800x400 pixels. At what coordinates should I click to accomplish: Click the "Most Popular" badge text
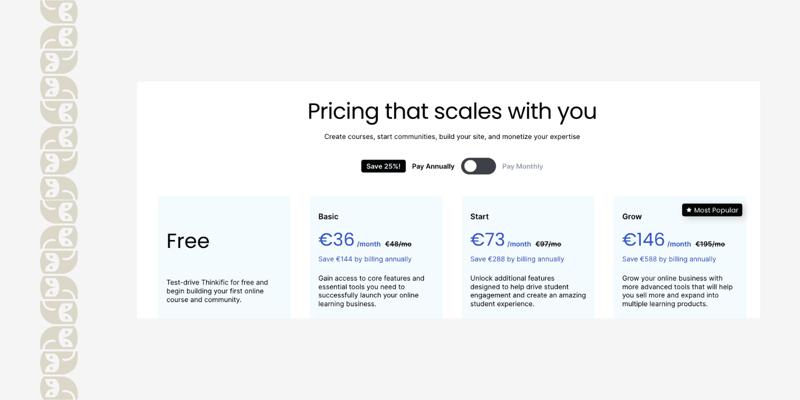click(716, 210)
